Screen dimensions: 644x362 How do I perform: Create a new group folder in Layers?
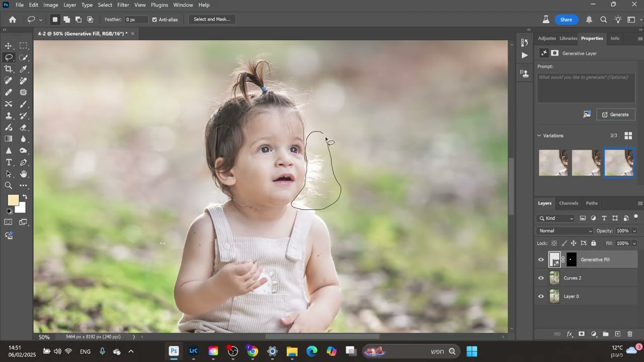pos(606,334)
